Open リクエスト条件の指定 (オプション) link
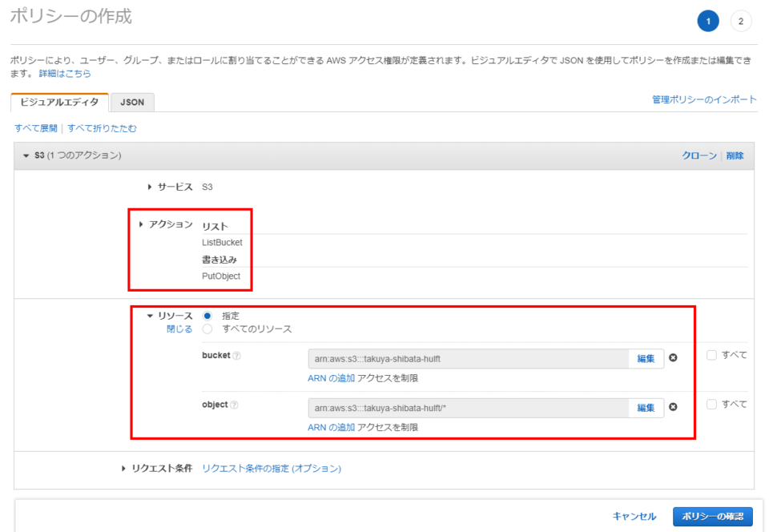Viewport: 769px width, 532px height. (272, 469)
